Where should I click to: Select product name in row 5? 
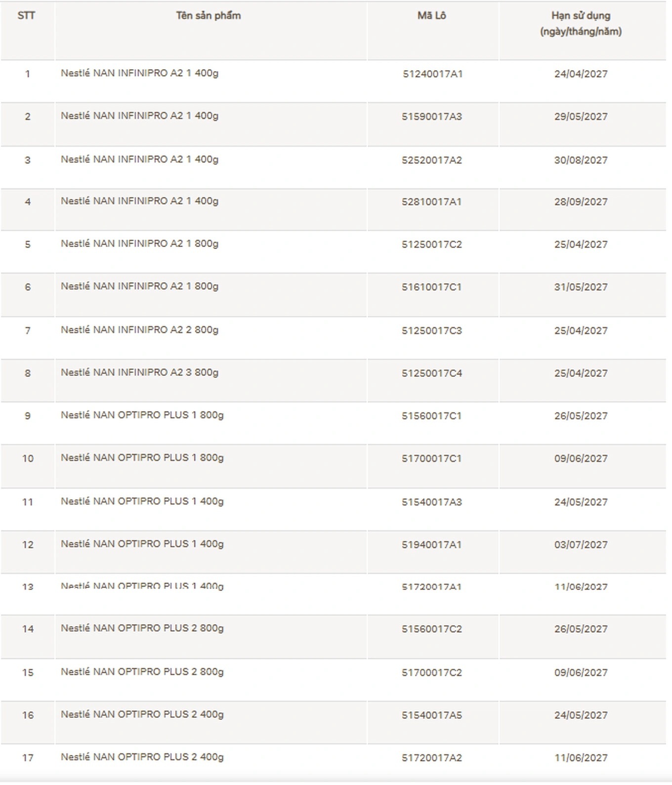139,244
